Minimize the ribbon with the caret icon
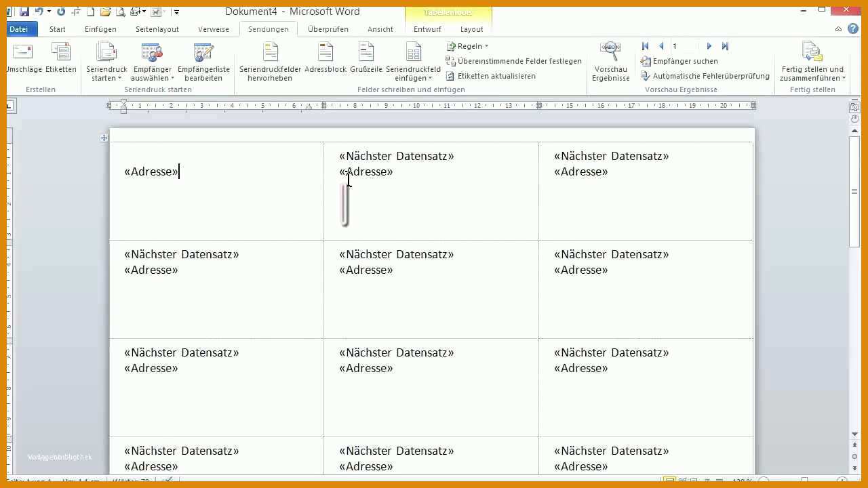868x488 pixels. (x=838, y=29)
